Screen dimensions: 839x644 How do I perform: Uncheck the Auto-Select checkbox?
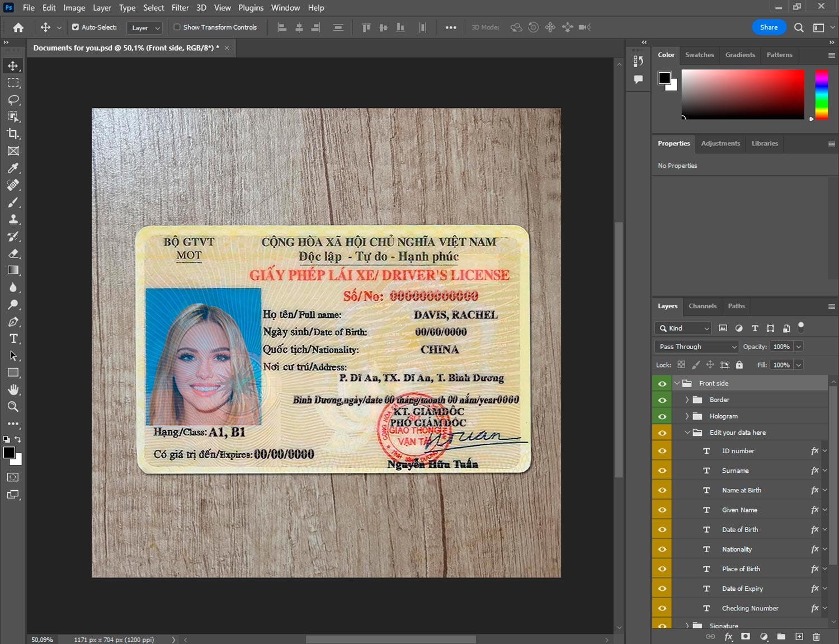click(x=76, y=27)
